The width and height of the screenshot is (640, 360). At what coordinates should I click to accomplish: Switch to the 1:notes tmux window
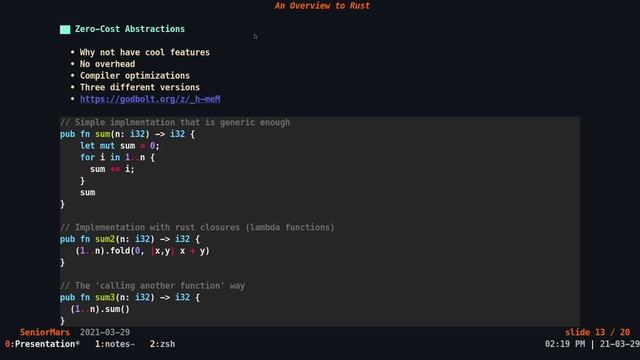click(x=115, y=344)
